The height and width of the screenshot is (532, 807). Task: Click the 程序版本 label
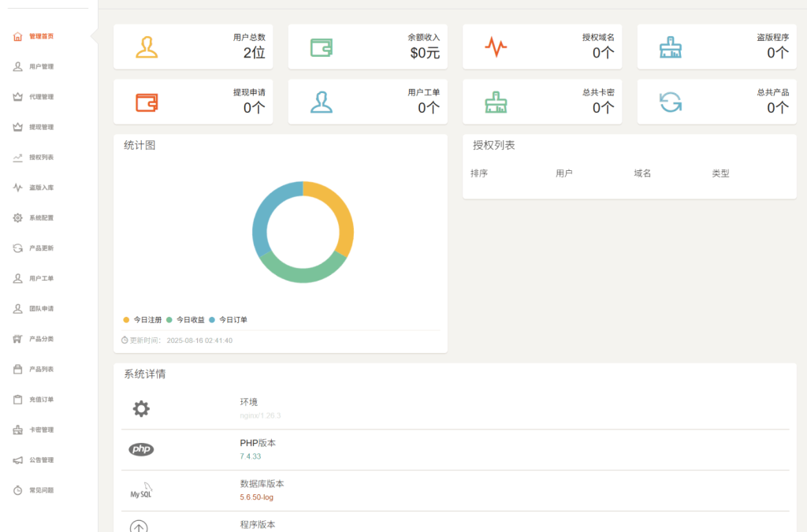click(258, 525)
